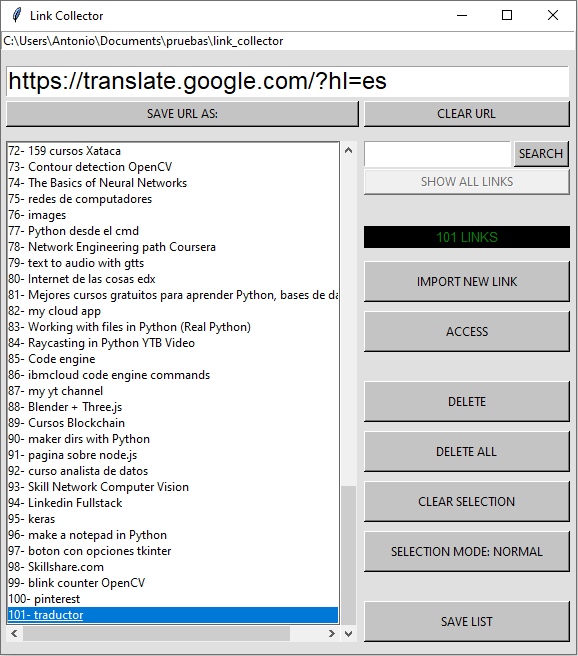Click CLEAR SELECTION button
Viewport: 578px width, 656px height.
(467, 502)
